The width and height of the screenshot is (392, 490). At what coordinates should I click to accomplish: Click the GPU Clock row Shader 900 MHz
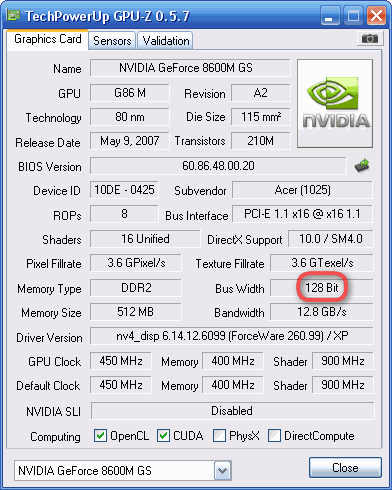pyautogui.click(x=343, y=361)
